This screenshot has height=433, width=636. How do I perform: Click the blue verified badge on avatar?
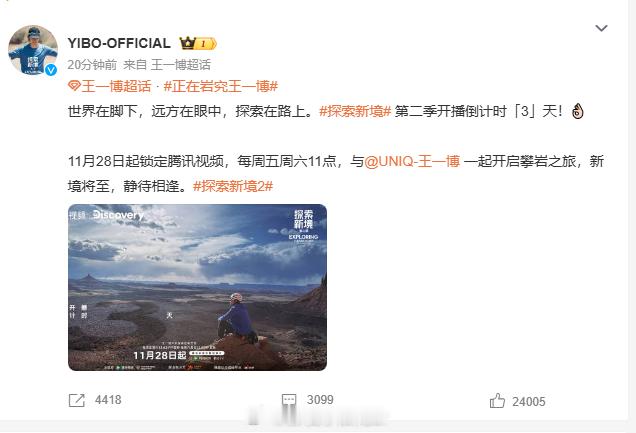[51, 70]
